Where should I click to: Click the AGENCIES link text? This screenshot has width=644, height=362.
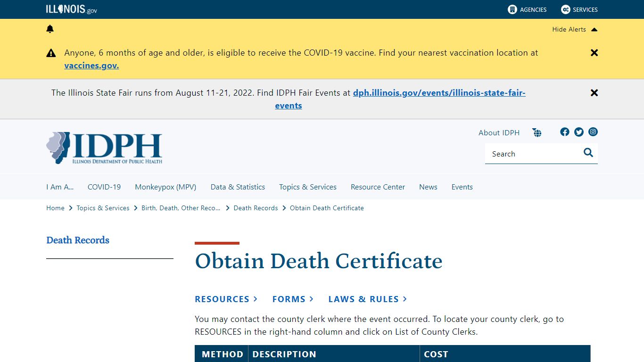click(533, 9)
